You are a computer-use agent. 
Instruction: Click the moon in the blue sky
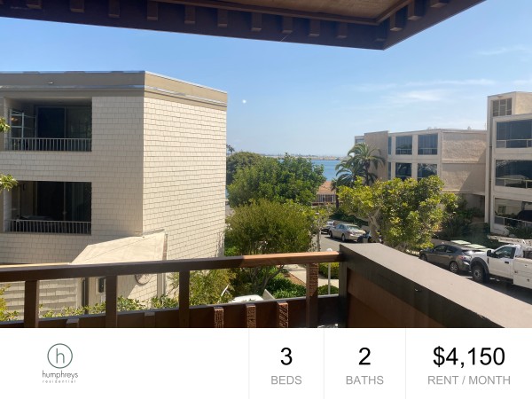[243, 101]
